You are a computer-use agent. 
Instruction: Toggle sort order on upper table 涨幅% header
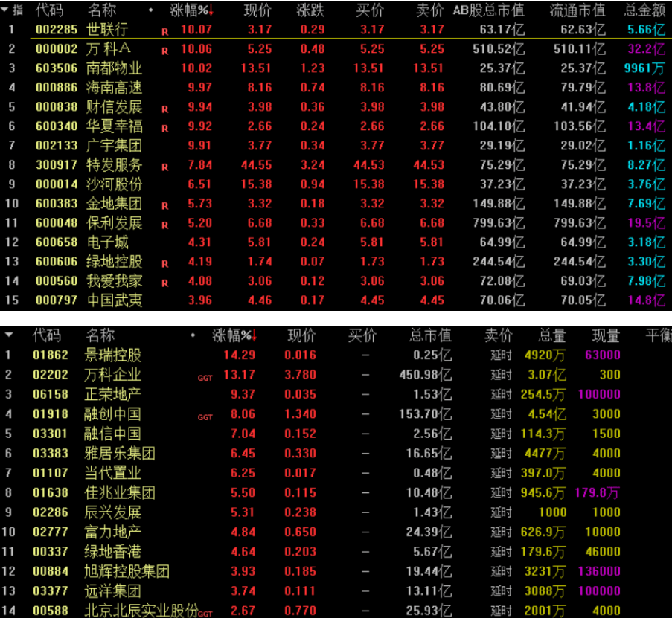click(191, 10)
